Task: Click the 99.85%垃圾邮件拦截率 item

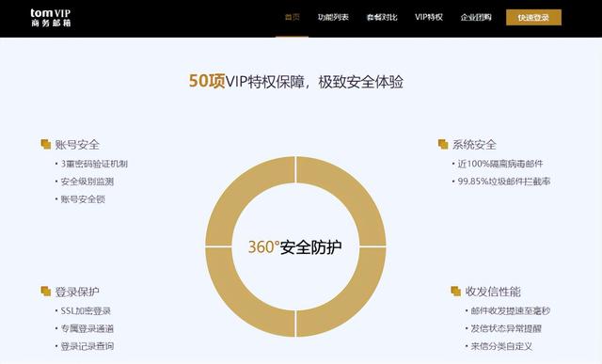Action: [x=504, y=182]
